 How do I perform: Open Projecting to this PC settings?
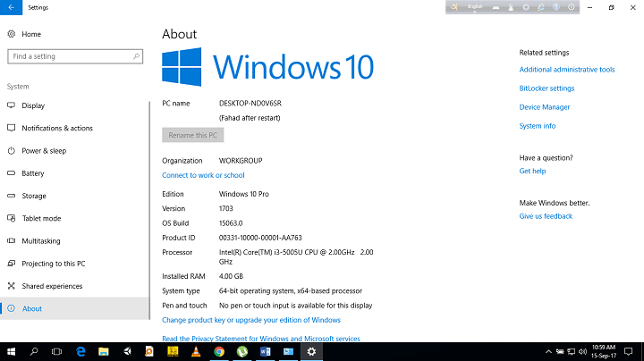pyautogui.click(x=74, y=264)
